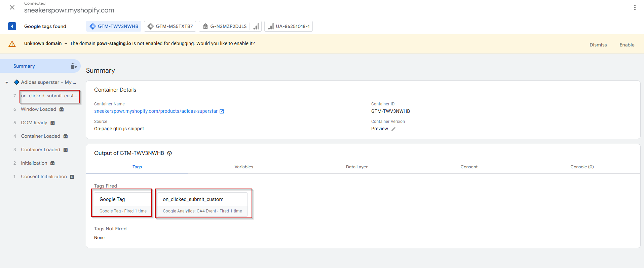Open the DOM Ready event
Viewport: 644px width, 268px height.
(x=34, y=123)
